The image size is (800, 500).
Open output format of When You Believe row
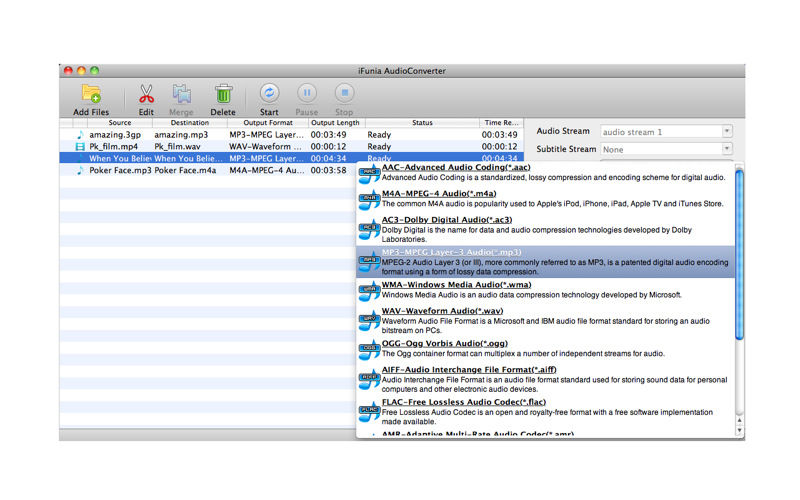pyautogui.click(x=267, y=159)
